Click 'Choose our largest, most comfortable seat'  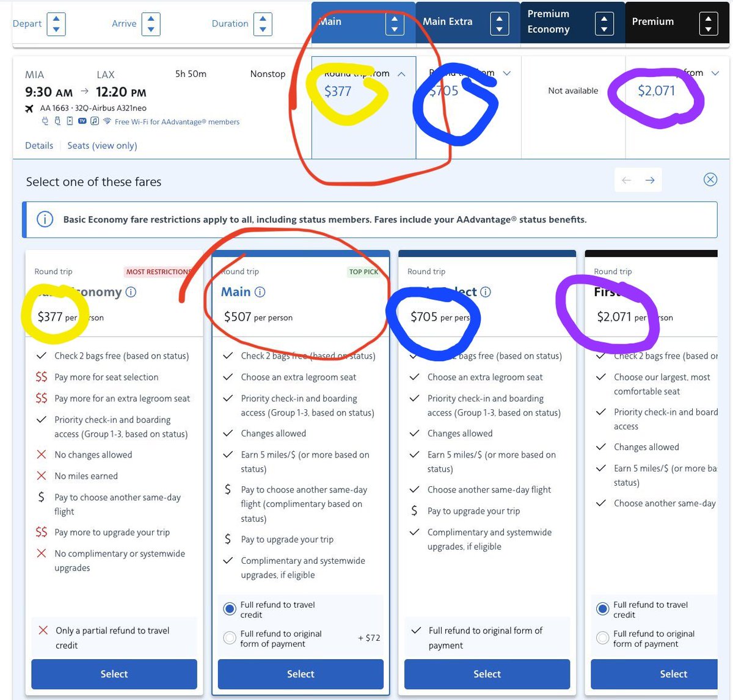tap(662, 384)
